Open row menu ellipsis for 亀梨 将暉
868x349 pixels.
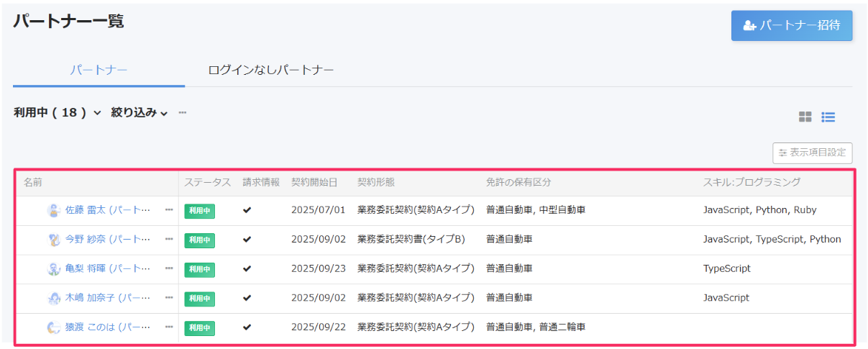[x=169, y=268]
